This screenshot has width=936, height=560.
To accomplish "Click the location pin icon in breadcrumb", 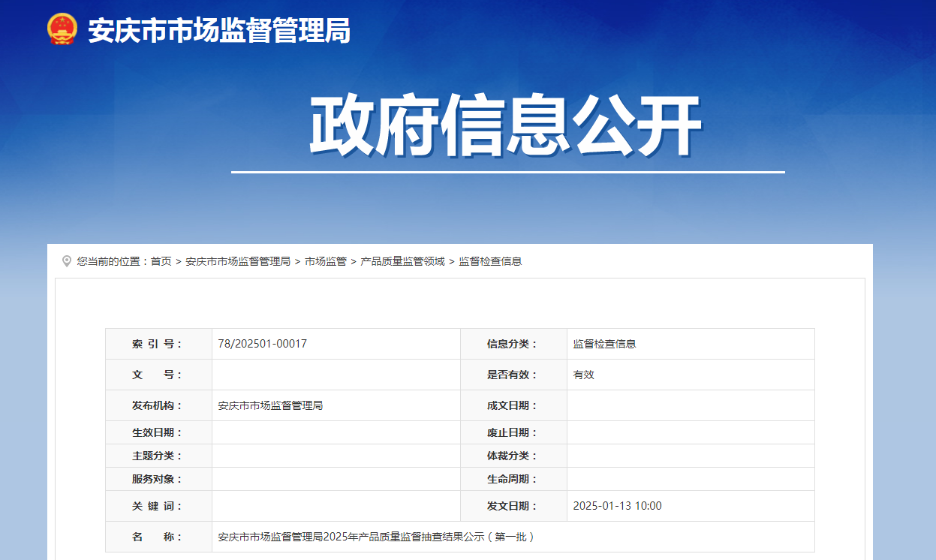I will point(67,261).
